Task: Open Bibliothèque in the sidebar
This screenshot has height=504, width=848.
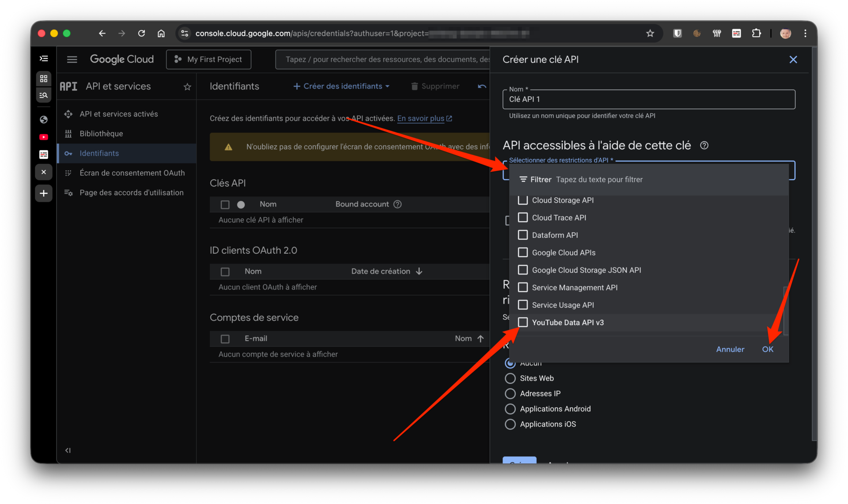Action: pyautogui.click(x=101, y=134)
